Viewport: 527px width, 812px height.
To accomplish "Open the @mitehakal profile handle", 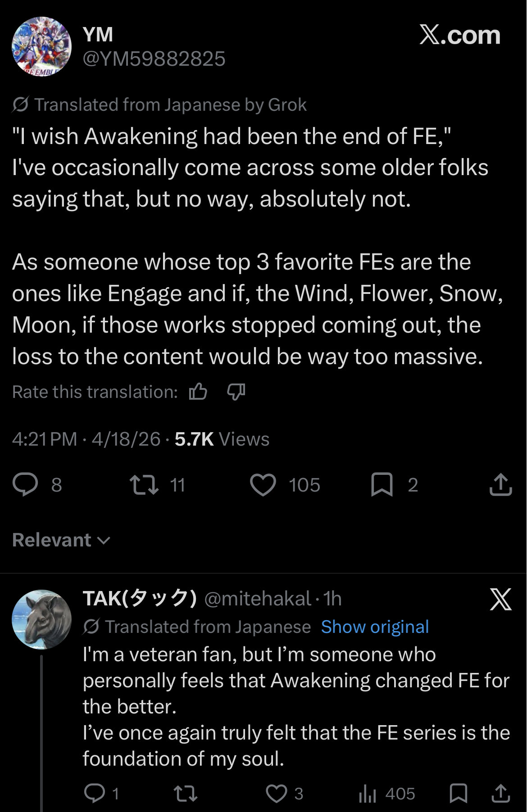I will click(258, 599).
